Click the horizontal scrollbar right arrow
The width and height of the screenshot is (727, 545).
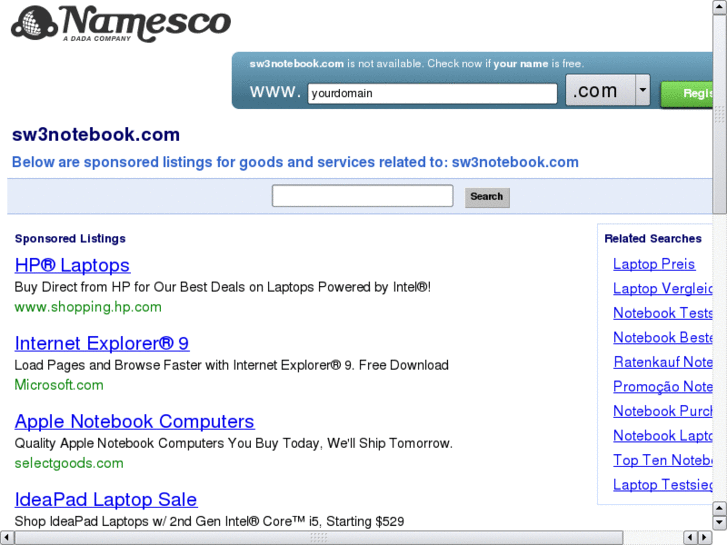(x=705, y=538)
